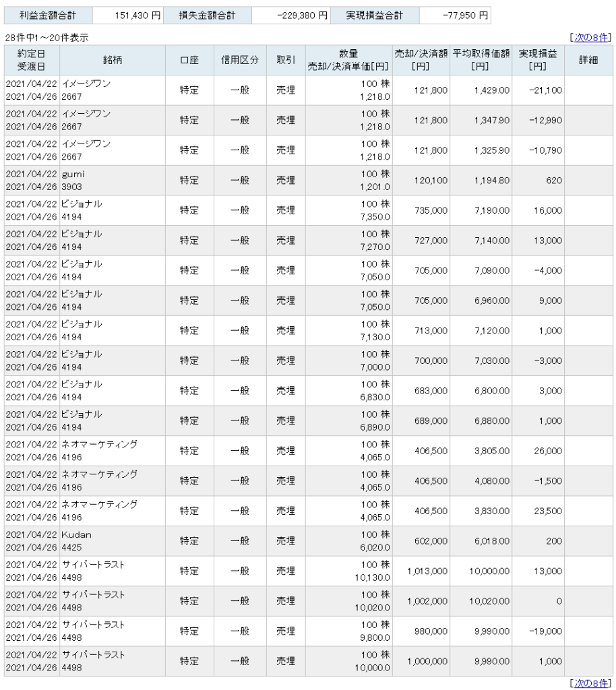Select the 取引 column header
The width and height of the screenshot is (616, 690).
[x=286, y=60]
